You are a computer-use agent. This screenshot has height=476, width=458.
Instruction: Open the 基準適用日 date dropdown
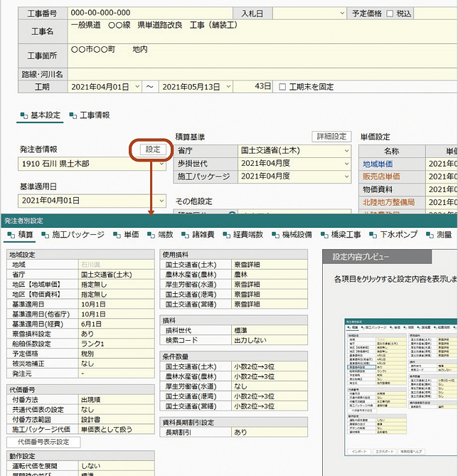(161, 201)
